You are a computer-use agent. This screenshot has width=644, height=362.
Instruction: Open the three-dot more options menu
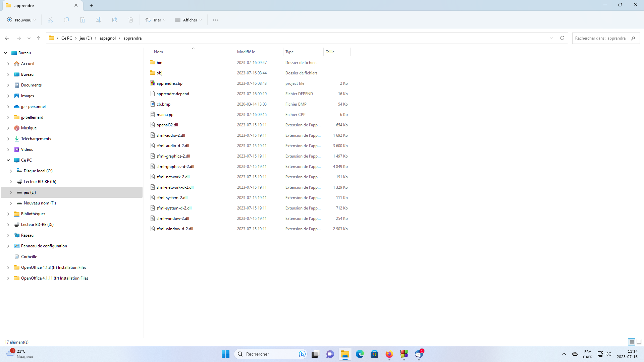[x=216, y=20]
